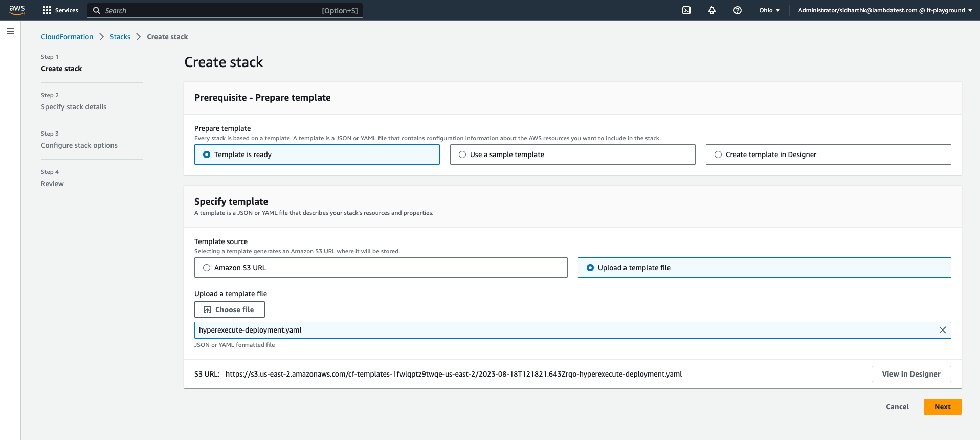Image resolution: width=980 pixels, height=440 pixels.
Task: Open the help question mark icon
Action: pos(737,10)
